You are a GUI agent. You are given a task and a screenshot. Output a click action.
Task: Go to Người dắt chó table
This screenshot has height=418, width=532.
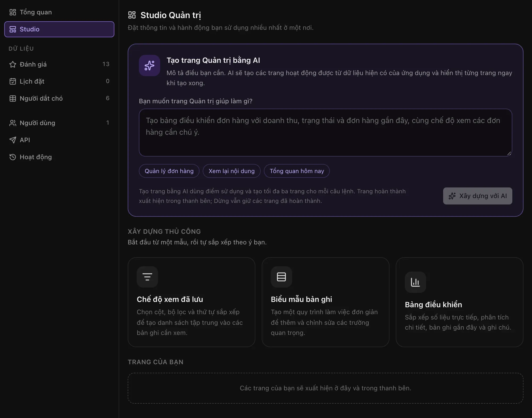click(x=59, y=98)
